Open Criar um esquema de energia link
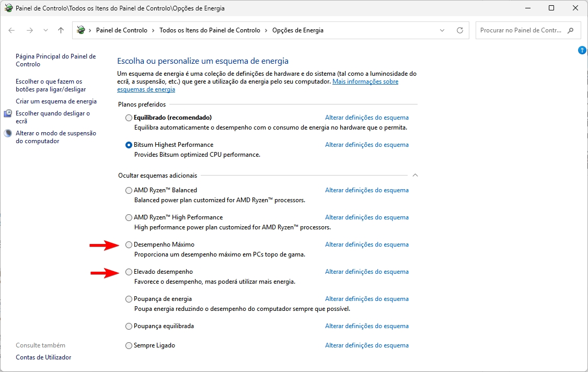 coord(56,101)
